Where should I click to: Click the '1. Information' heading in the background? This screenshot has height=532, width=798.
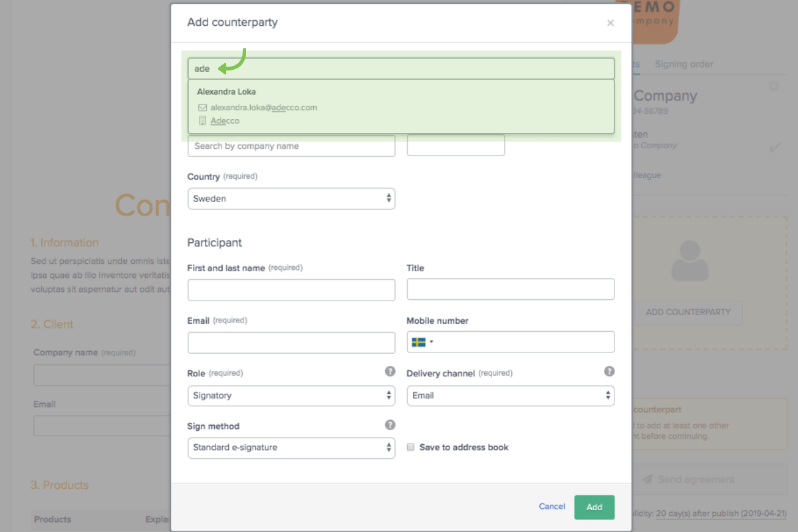(x=65, y=243)
